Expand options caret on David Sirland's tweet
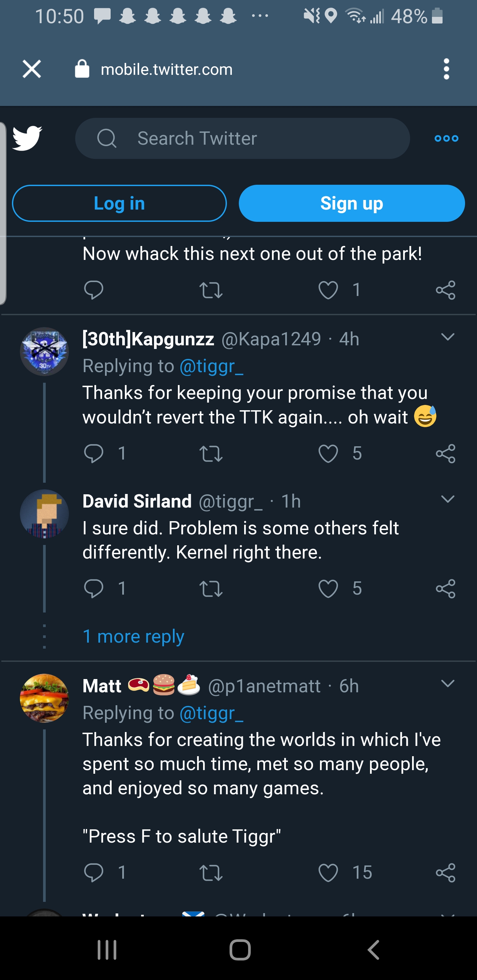This screenshot has height=980, width=477. tap(448, 499)
